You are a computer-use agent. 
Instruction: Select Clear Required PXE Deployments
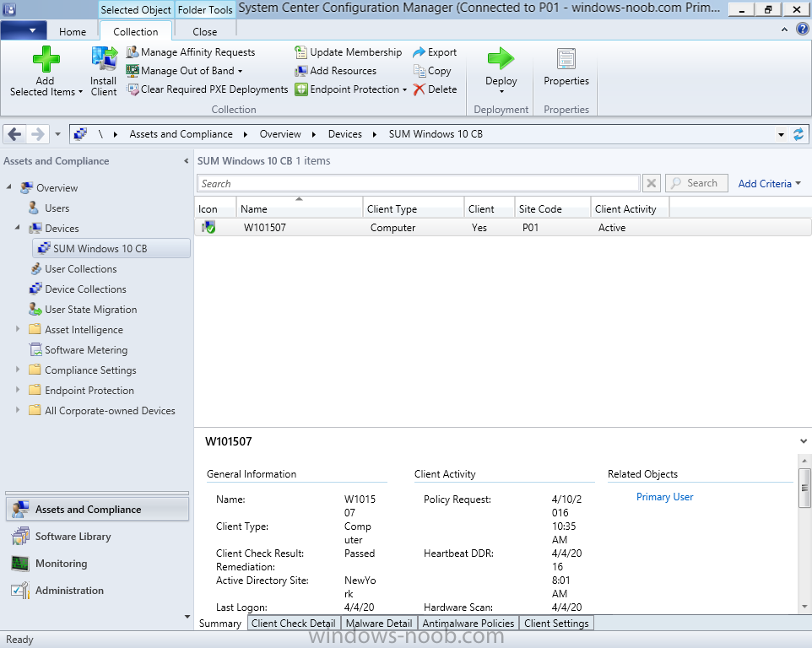pos(207,89)
